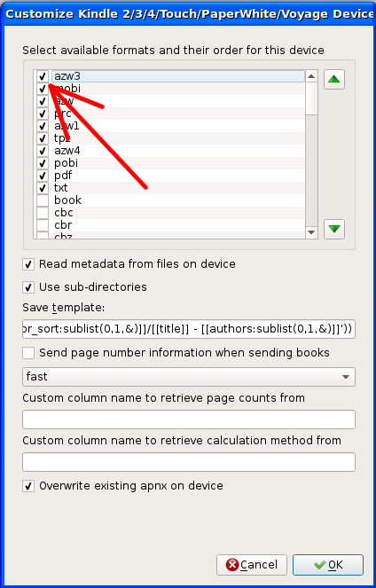Enable the cbc format checkbox
This screenshot has width=376, height=588.
coord(43,213)
